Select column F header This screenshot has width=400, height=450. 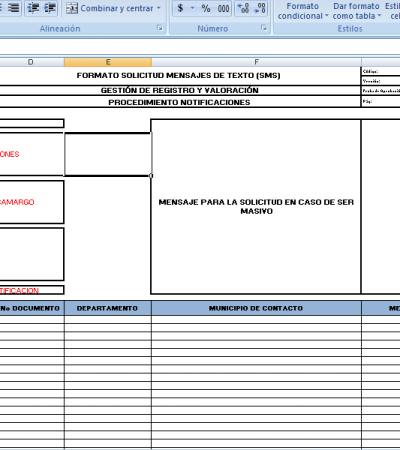[256, 62]
